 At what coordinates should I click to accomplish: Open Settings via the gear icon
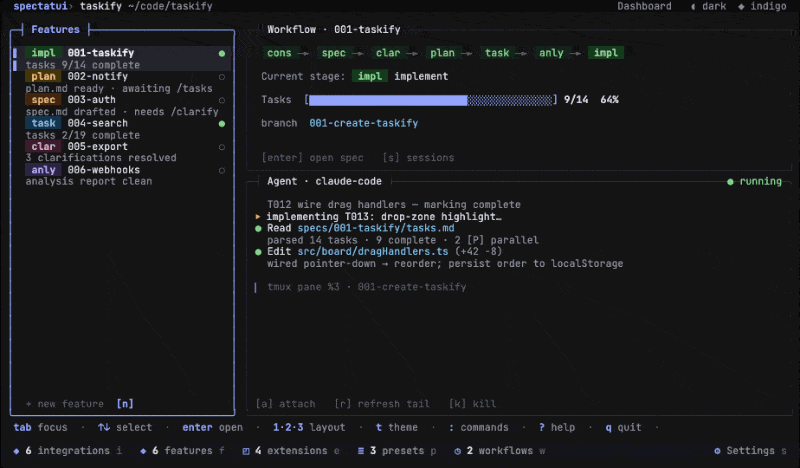(717, 451)
